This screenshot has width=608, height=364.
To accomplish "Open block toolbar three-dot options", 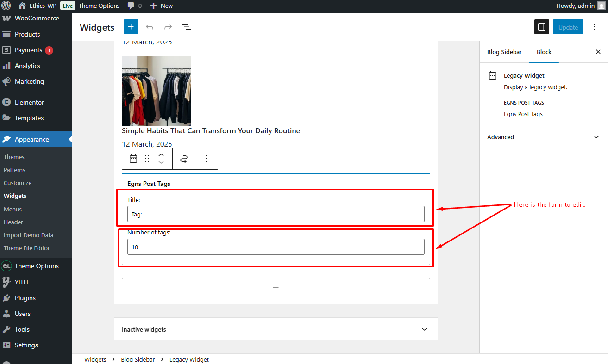I will [207, 159].
